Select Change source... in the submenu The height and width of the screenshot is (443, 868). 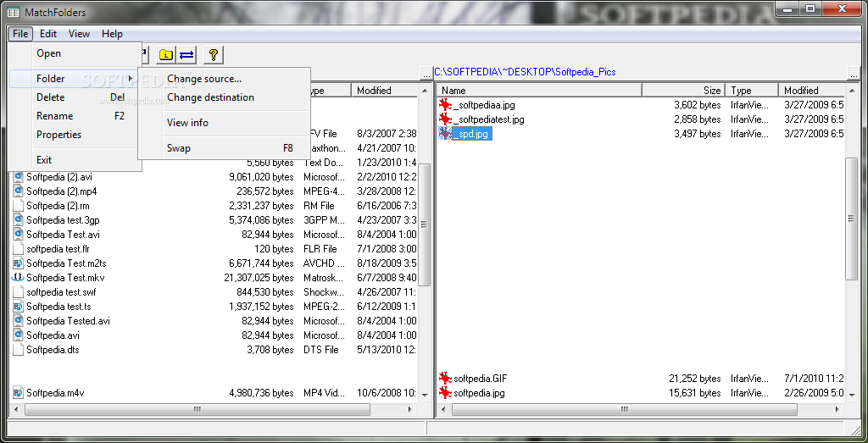point(224,79)
